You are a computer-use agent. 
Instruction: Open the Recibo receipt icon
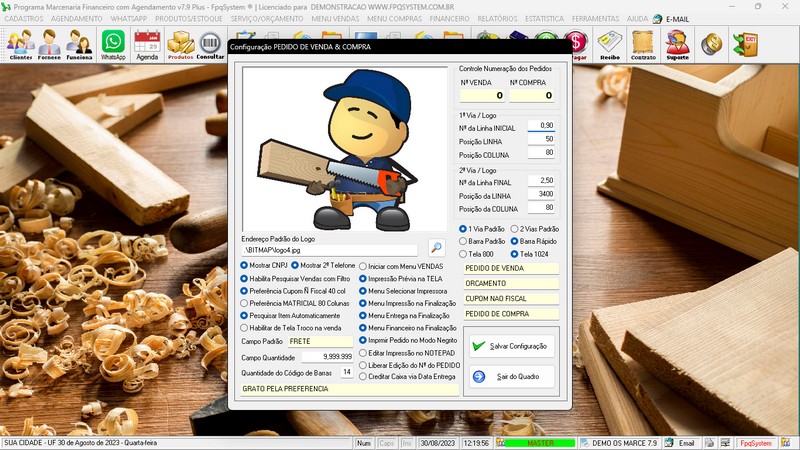[x=610, y=44]
